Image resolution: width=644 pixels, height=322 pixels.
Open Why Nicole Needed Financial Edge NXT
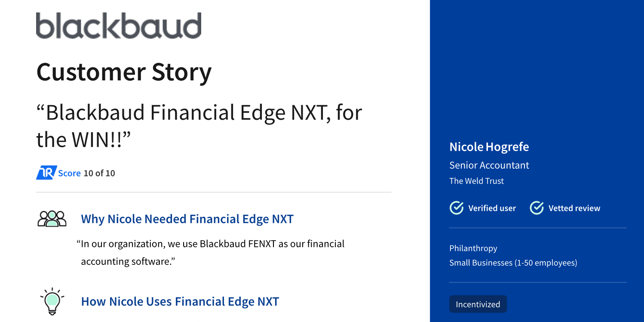pos(187,219)
